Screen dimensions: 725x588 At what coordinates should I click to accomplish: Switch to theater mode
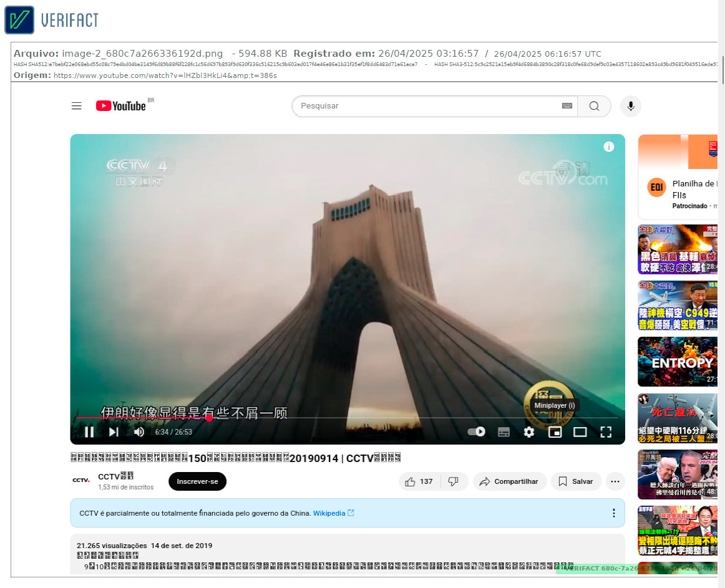point(580,431)
